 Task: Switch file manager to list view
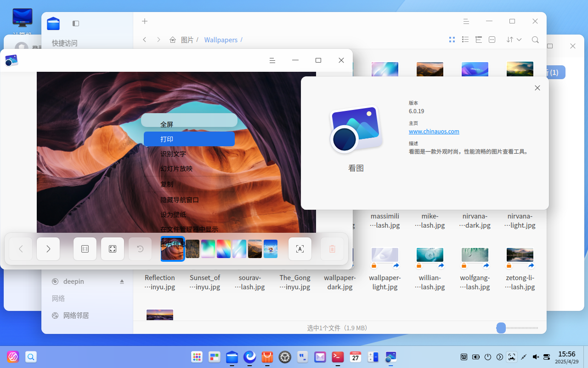[x=465, y=40]
